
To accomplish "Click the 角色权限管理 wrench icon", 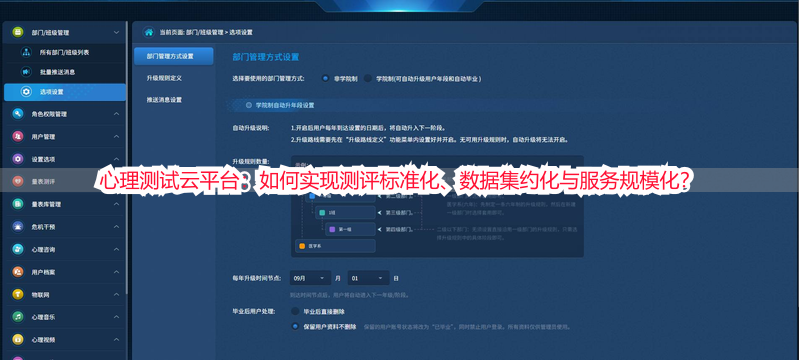I will pyautogui.click(x=18, y=114).
